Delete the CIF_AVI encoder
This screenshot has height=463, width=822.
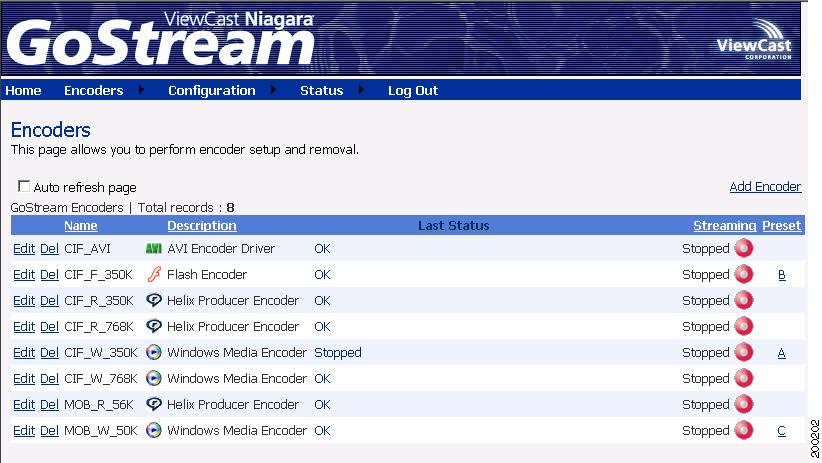click(x=49, y=249)
